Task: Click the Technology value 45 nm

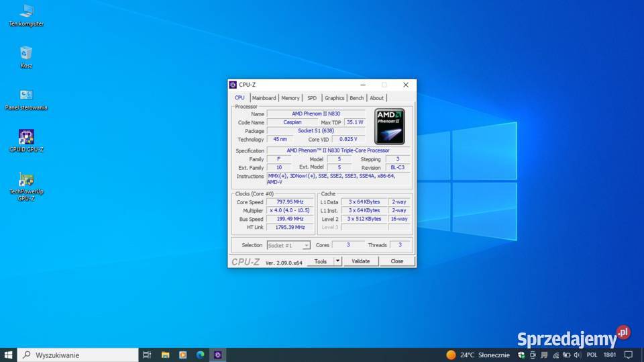Action: point(280,140)
